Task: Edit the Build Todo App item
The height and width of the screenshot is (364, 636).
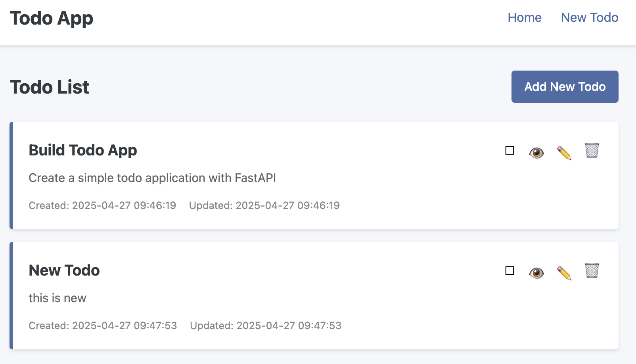Action: pyautogui.click(x=564, y=152)
